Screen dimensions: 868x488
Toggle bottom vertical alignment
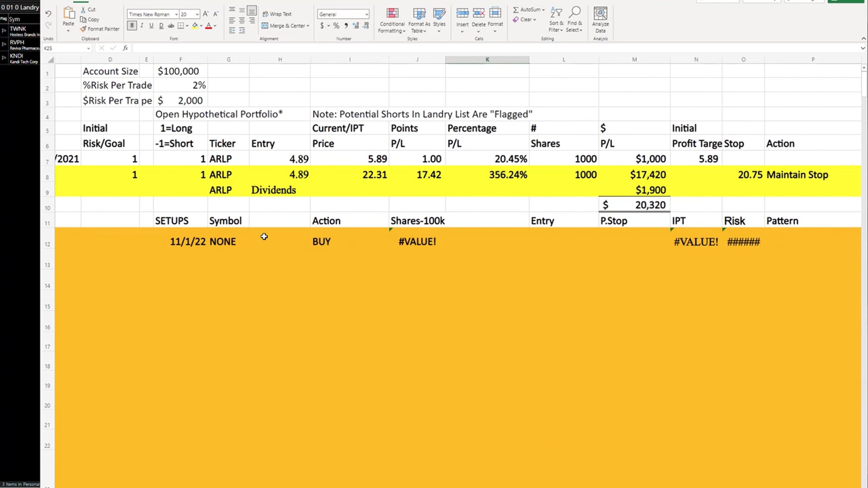pyautogui.click(x=252, y=10)
